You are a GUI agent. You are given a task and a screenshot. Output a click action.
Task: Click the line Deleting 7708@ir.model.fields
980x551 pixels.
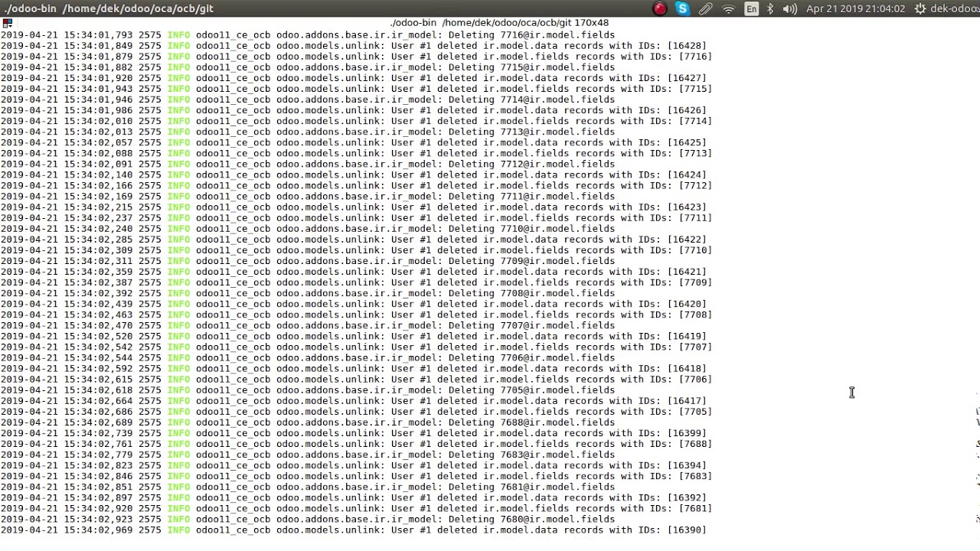click(531, 293)
